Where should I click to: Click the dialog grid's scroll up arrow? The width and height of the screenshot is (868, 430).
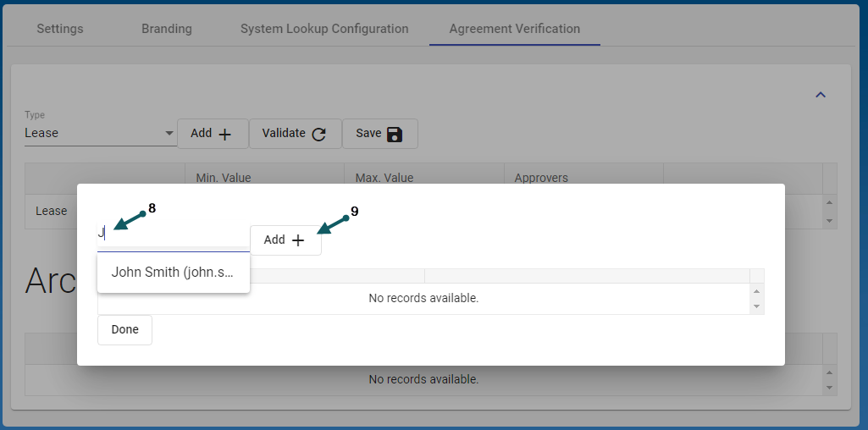(757, 291)
